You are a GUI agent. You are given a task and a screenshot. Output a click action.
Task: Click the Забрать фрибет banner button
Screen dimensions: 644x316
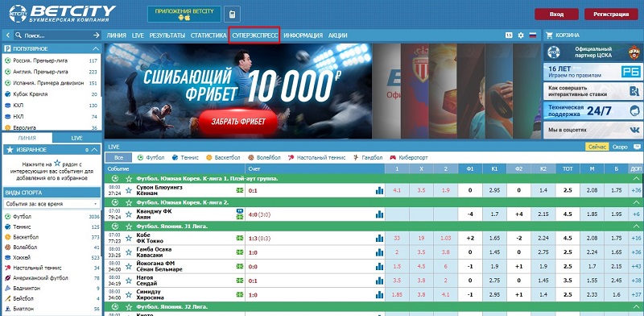click(x=238, y=122)
